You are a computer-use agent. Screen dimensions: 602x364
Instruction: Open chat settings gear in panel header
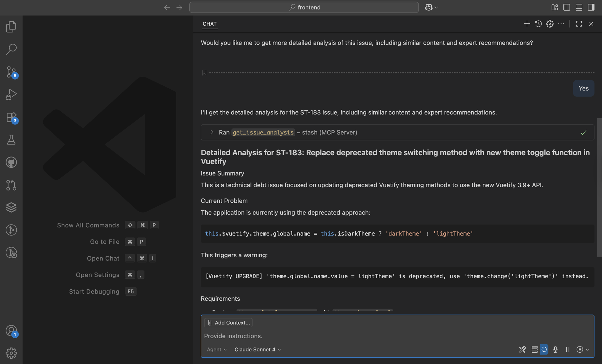[550, 24]
